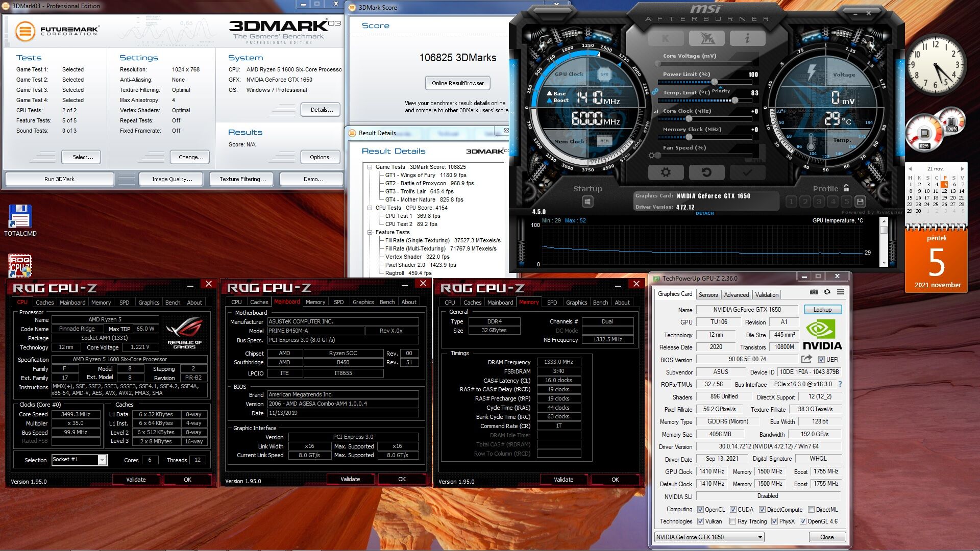Enable Ray Tracing checkbox in GPU-Z
Viewport: 980px width, 551px height.
coord(733,521)
